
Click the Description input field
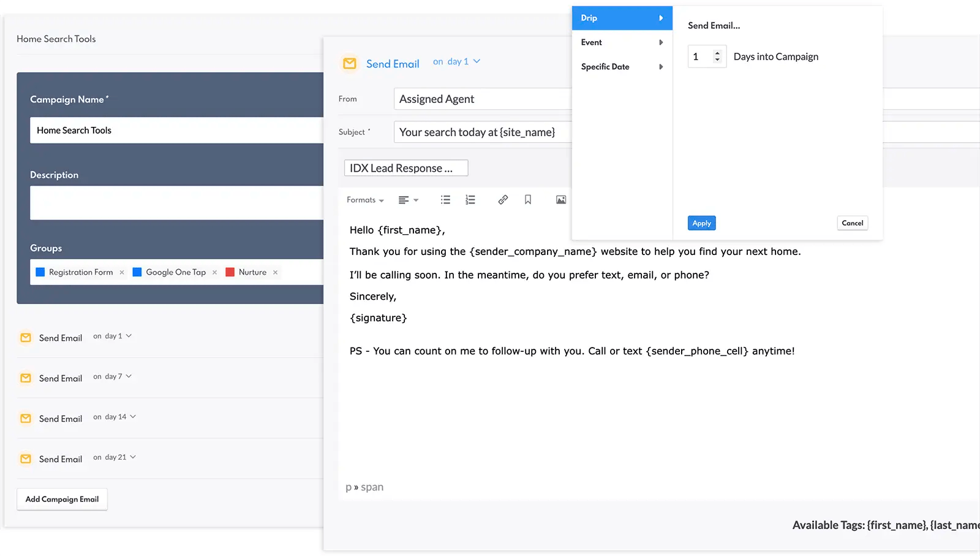(x=176, y=203)
